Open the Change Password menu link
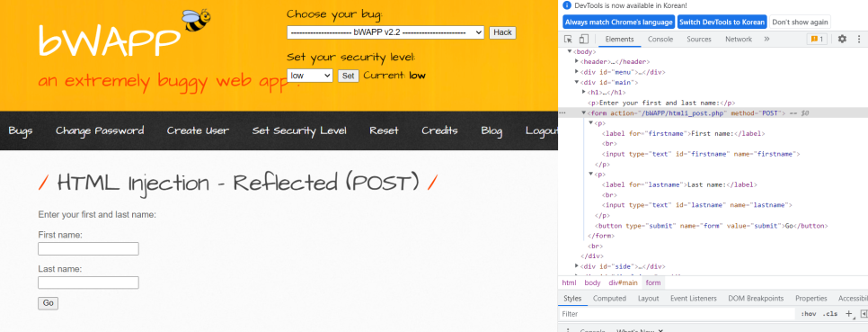This screenshot has width=868, height=332. [x=100, y=130]
